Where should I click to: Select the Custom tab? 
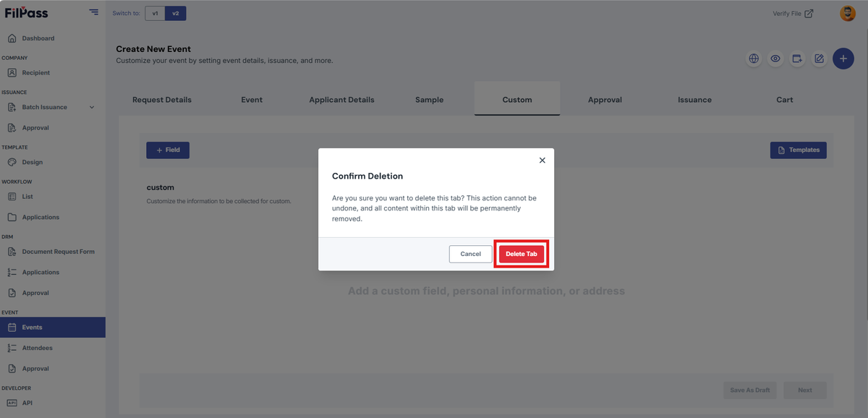[517, 100]
